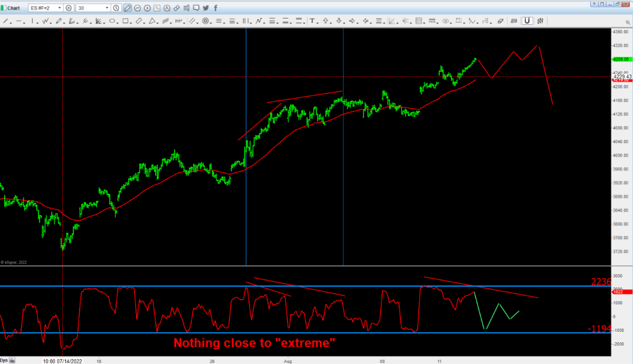633x364 pixels.
Task: Select the measurement MOB tool
Action: [431, 21]
